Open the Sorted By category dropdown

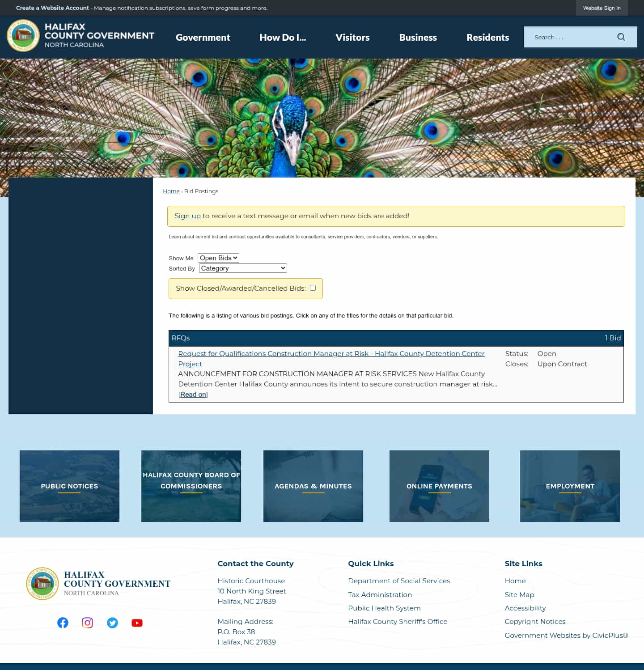(242, 268)
